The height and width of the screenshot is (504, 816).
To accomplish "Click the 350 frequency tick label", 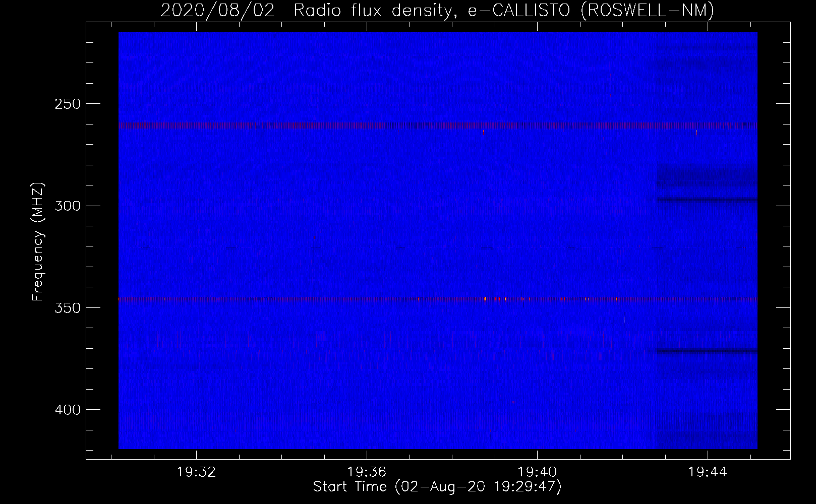I will tap(68, 308).
